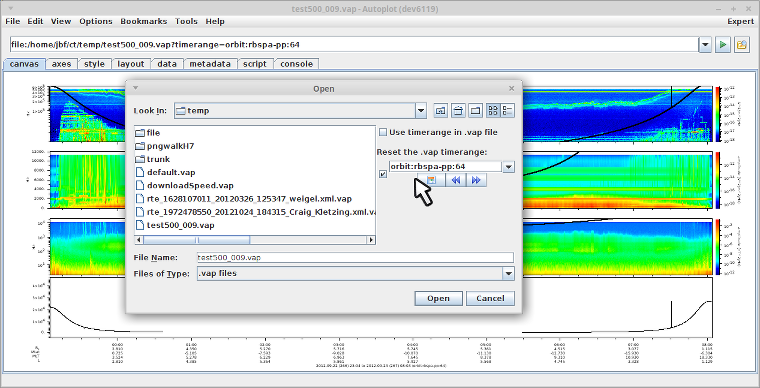
Task: Uncheck the Reset .vap timerange checkbox
Action: (x=383, y=174)
